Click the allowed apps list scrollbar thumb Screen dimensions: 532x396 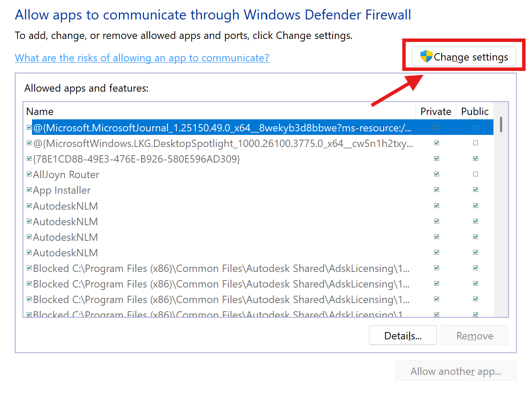tap(501, 124)
